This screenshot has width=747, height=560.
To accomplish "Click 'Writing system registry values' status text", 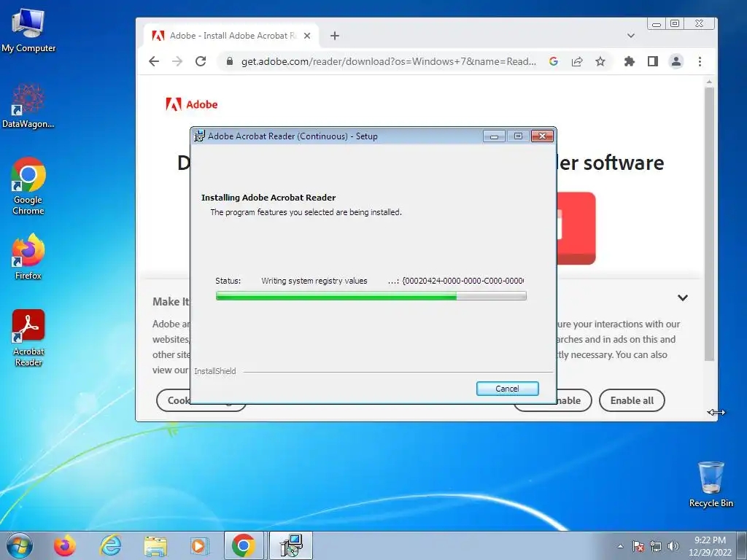I will (x=314, y=281).
